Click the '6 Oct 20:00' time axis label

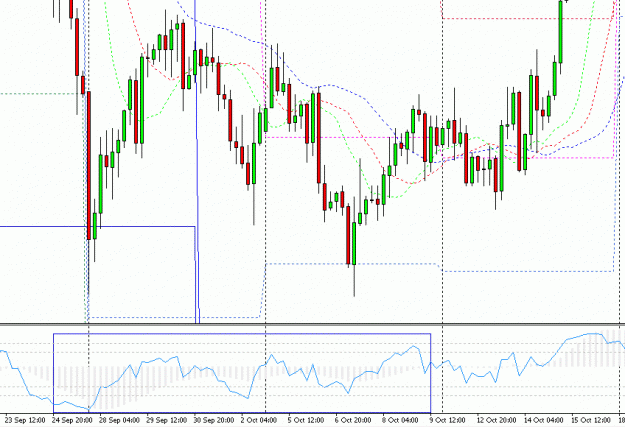point(353,420)
